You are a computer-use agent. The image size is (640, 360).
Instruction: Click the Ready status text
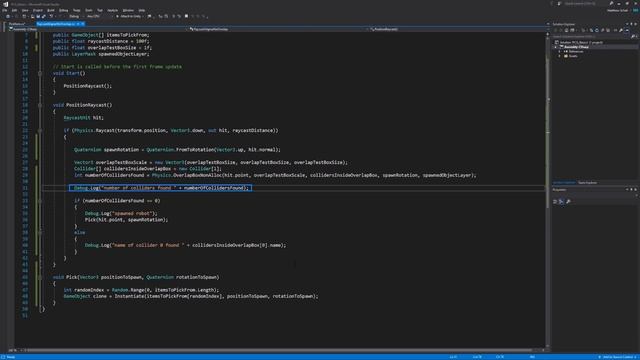(11, 357)
